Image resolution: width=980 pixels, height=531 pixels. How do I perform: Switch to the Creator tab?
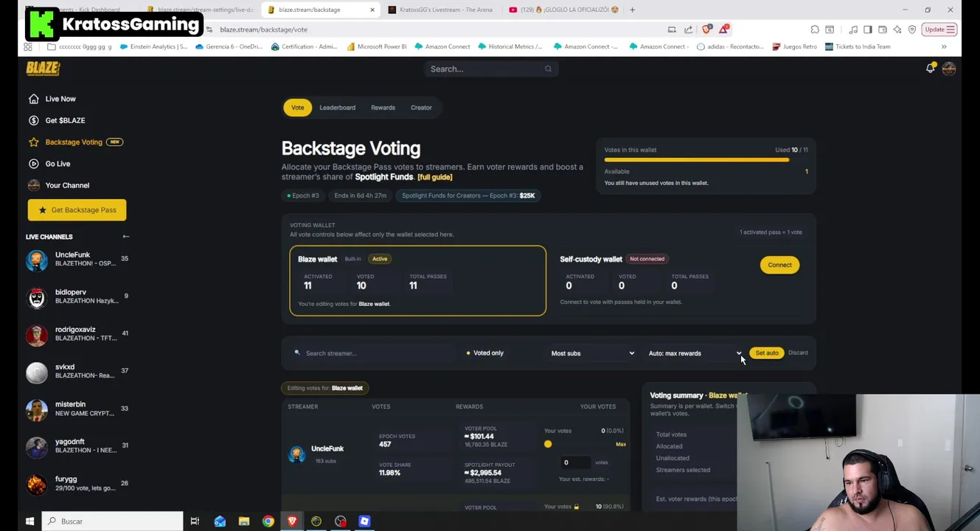coord(421,108)
